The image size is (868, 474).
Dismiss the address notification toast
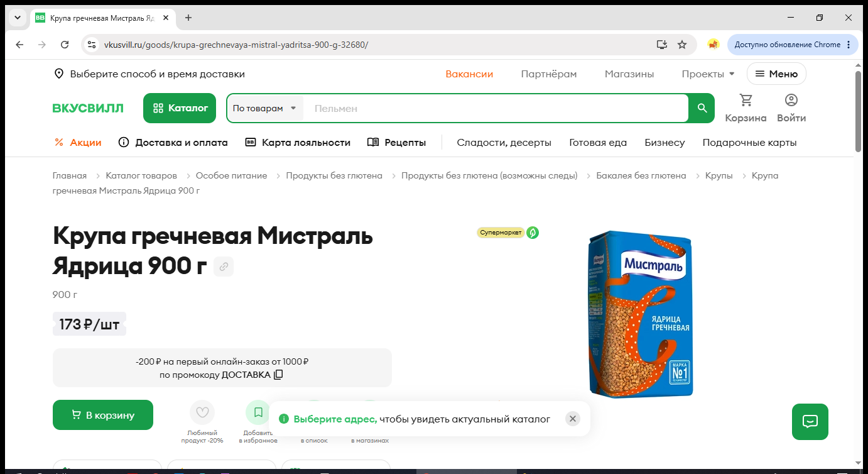[x=572, y=419]
